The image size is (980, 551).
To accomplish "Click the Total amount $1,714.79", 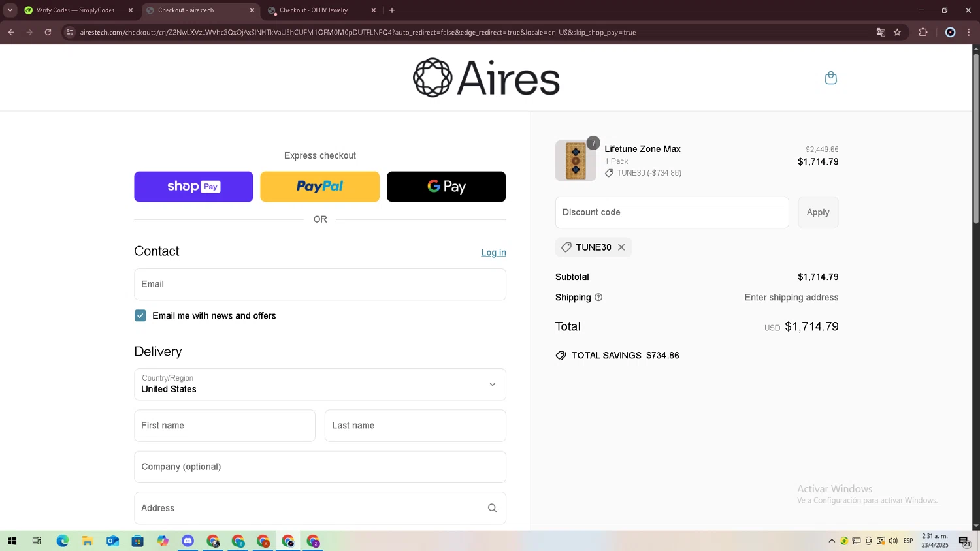I will tap(811, 326).
